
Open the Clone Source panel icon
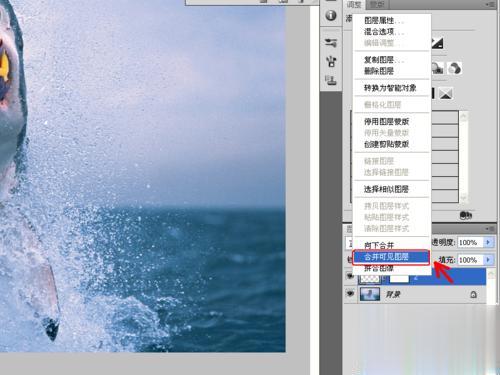pyautogui.click(x=331, y=61)
